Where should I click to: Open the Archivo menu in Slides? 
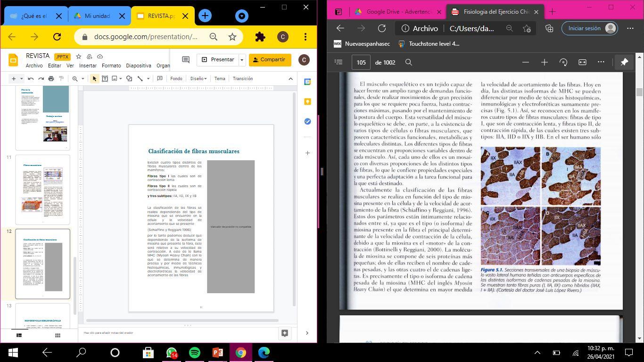point(34,66)
